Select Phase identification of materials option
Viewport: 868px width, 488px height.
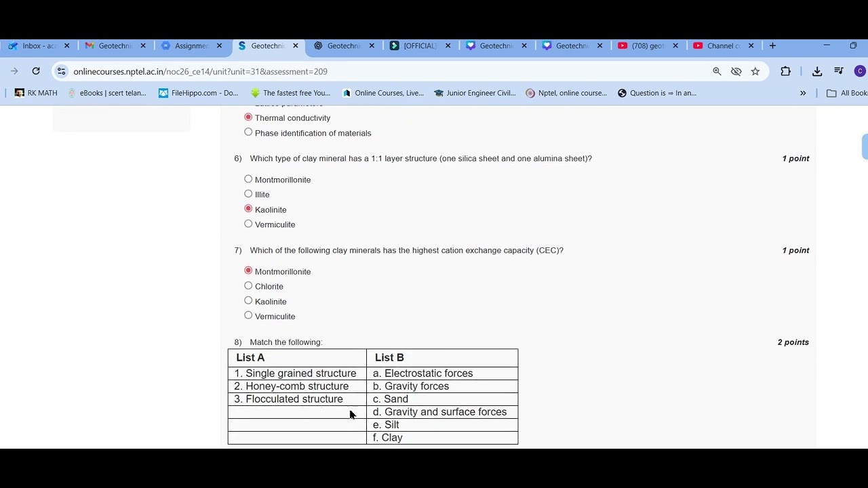(x=248, y=132)
